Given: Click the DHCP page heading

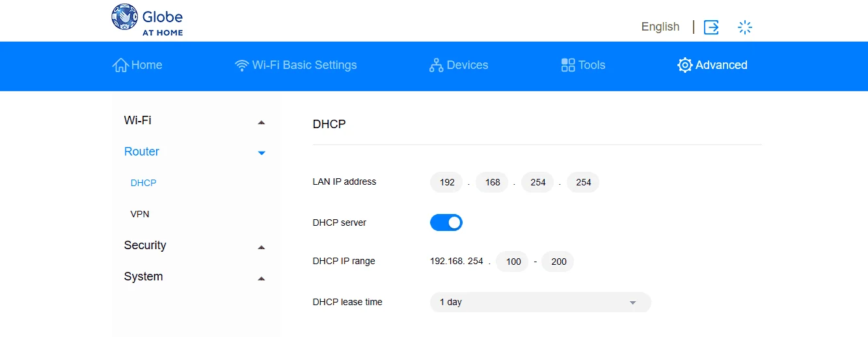Looking at the screenshot, I should point(329,124).
